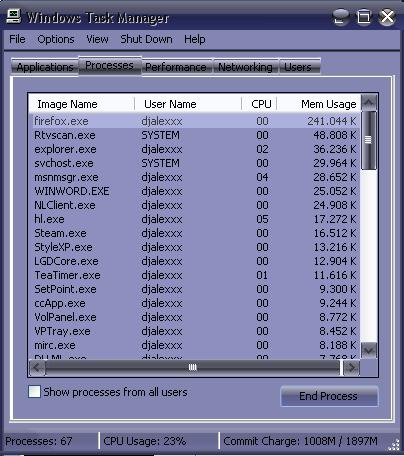Minimize the Task Manager window

click(x=340, y=16)
